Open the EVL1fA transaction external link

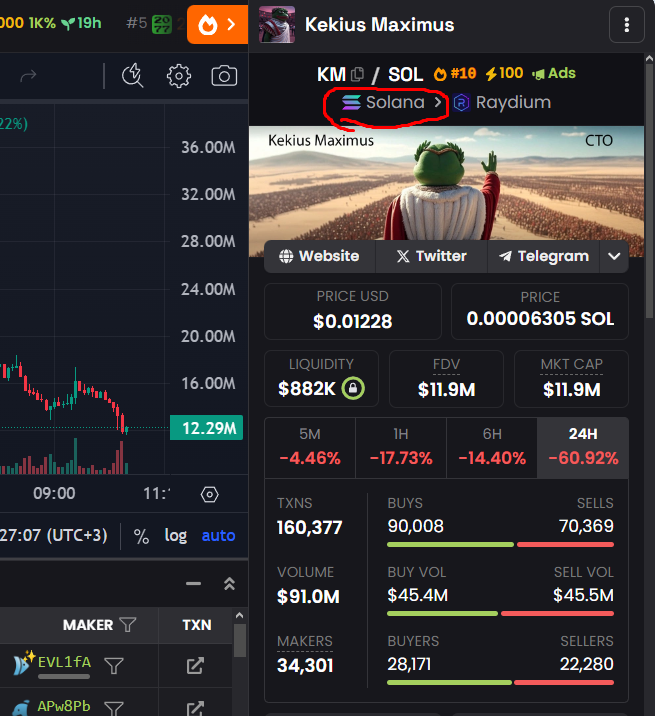(195, 666)
